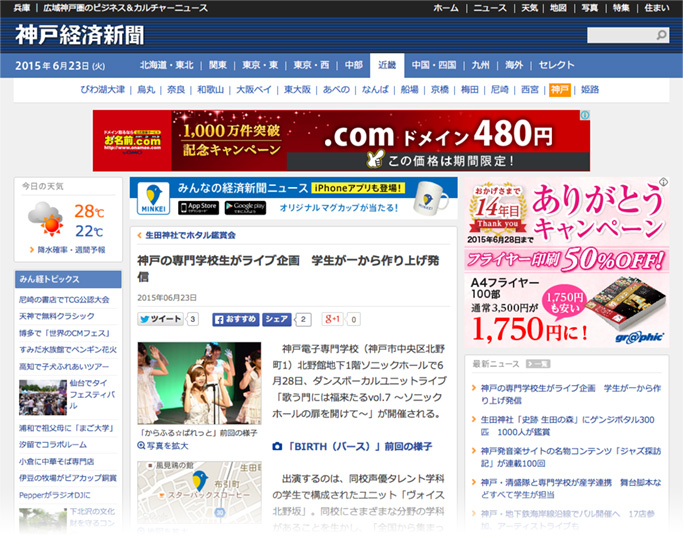Open the App Store badge
683x539 pixels.
(x=198, y=207)
